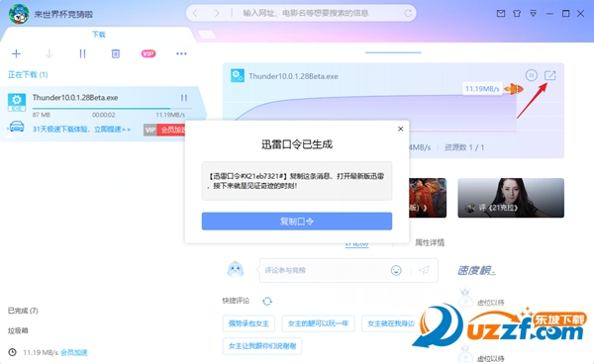The height and width of the screenshot is (364, 594).
Task: Click the red 会员加速 button in task row
Action: [171, 130]
